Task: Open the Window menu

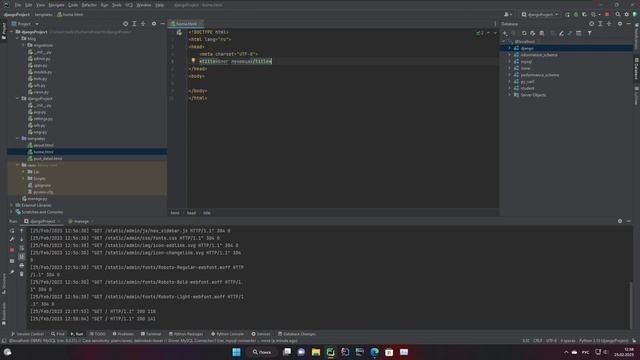Action: (144, 5)
